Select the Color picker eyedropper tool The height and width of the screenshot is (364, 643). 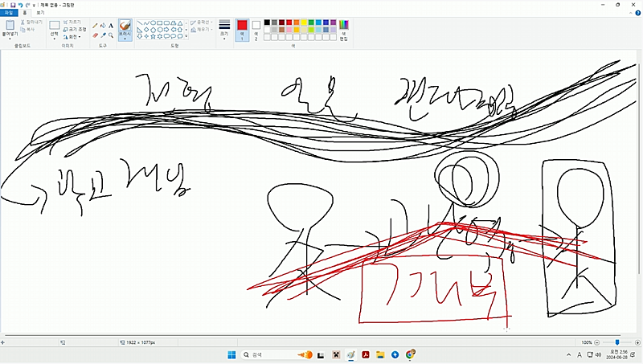[x=103, y=35]
